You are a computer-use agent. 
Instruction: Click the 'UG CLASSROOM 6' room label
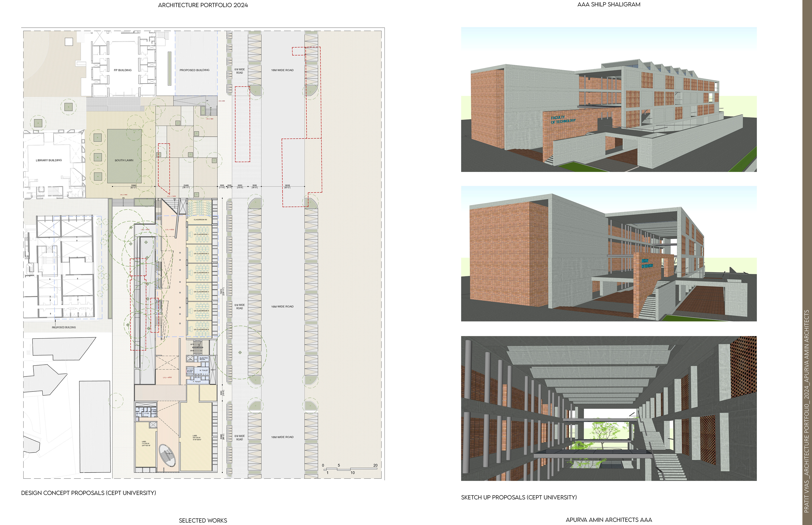[x=201, y=330]
